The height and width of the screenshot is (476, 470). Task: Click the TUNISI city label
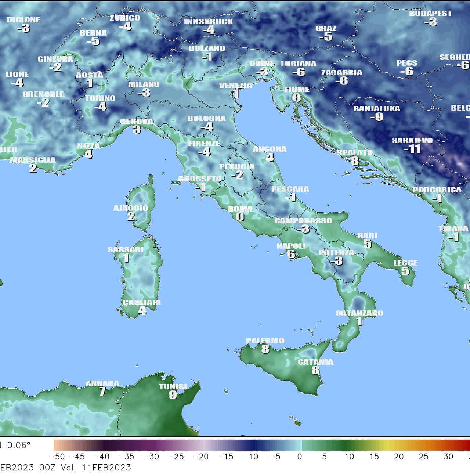coord(173,387)
